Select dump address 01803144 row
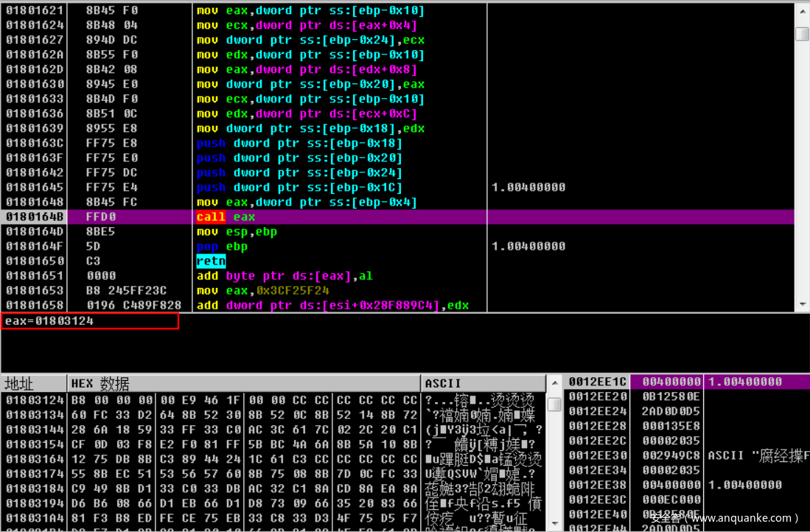This screenshot has width=810, height=532. click(x=35, y=430)
